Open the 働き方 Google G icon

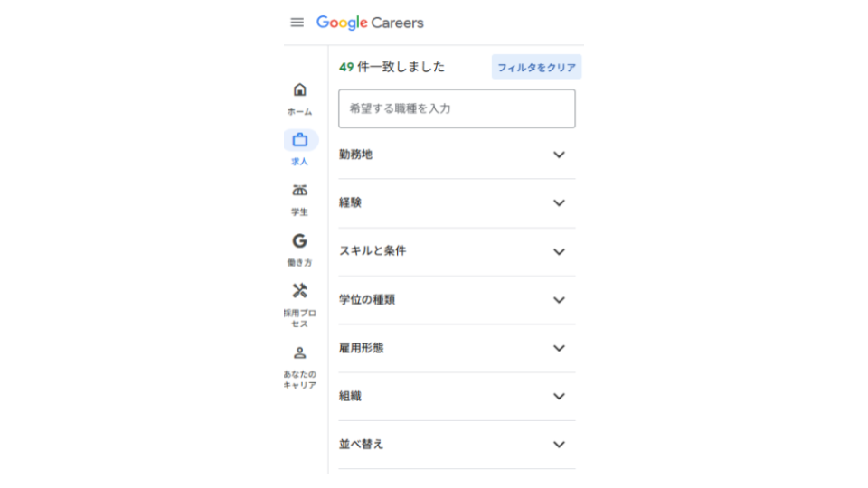(299, 240)
